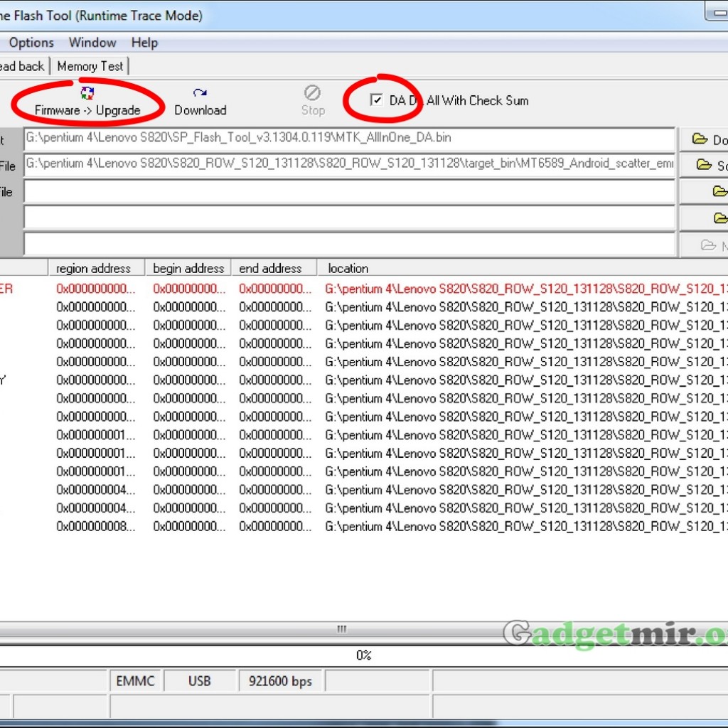
Task: Start flashing with the Download icon
Action: click(200, 93)
